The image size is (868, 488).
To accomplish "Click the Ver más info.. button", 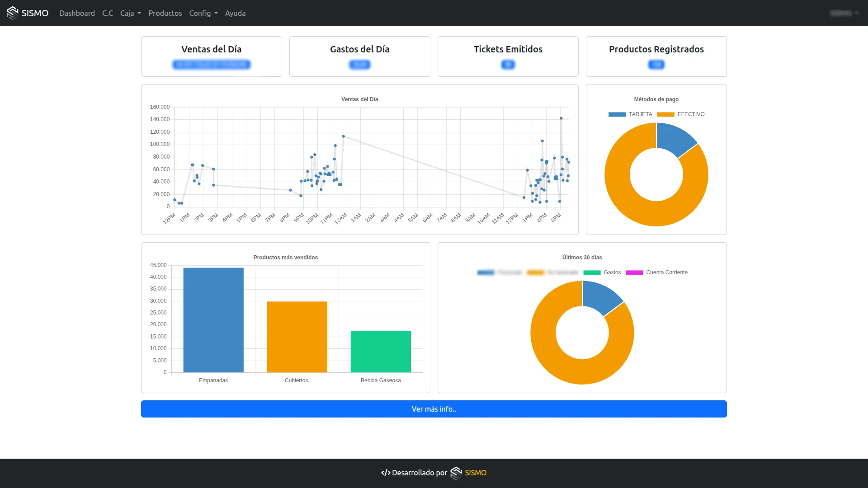I will click(434, 409).
